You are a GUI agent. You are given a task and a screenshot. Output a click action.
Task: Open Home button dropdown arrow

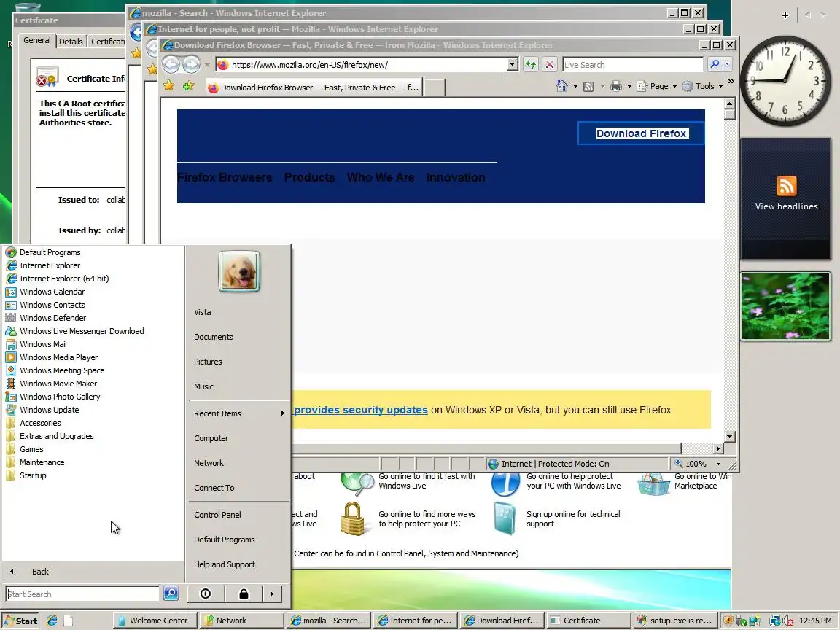[x=575, y=86]
